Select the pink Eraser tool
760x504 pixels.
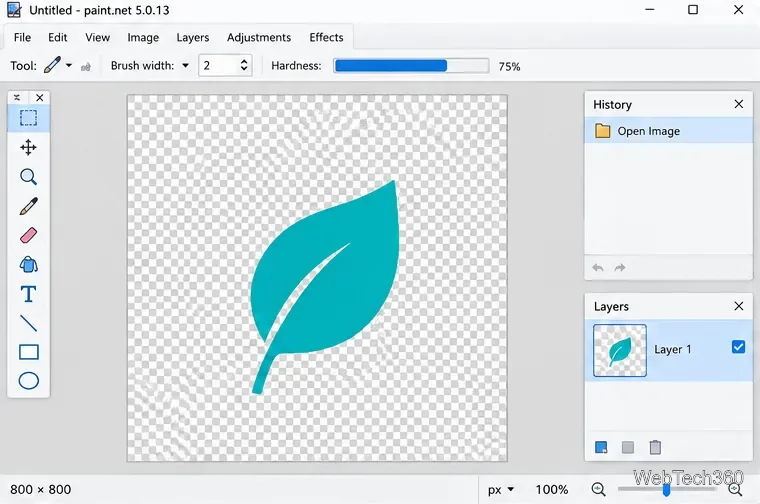(x=29, y=236)
